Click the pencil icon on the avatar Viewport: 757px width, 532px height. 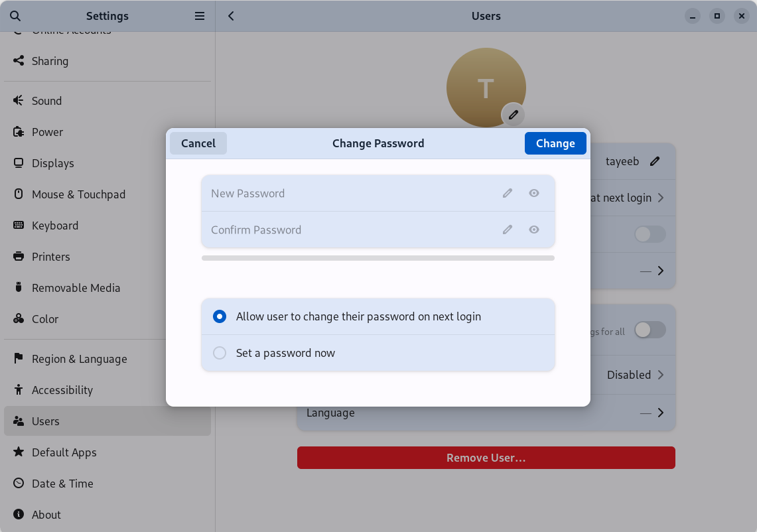pyautogui.click(x=513, y=115)
